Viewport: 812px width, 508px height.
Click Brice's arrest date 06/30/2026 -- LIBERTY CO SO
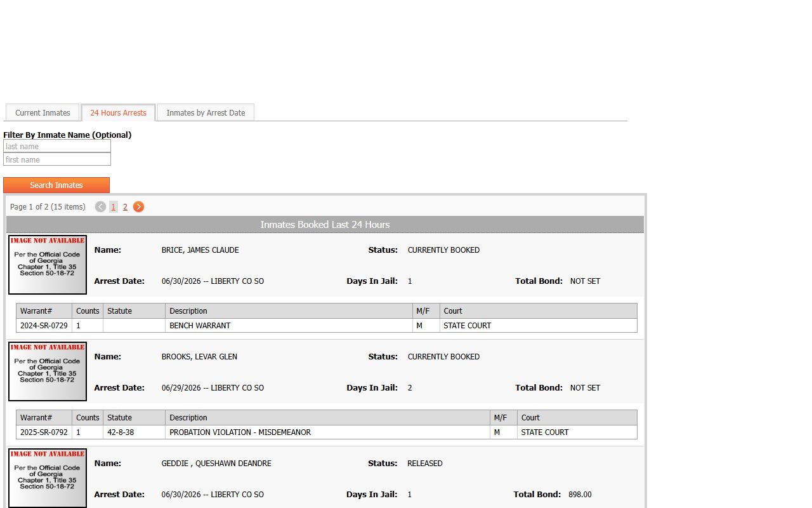[213, 281]
